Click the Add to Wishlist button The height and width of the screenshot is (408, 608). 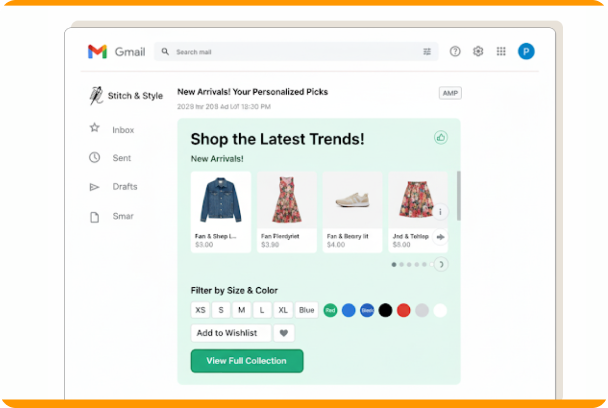coord(231,333)
